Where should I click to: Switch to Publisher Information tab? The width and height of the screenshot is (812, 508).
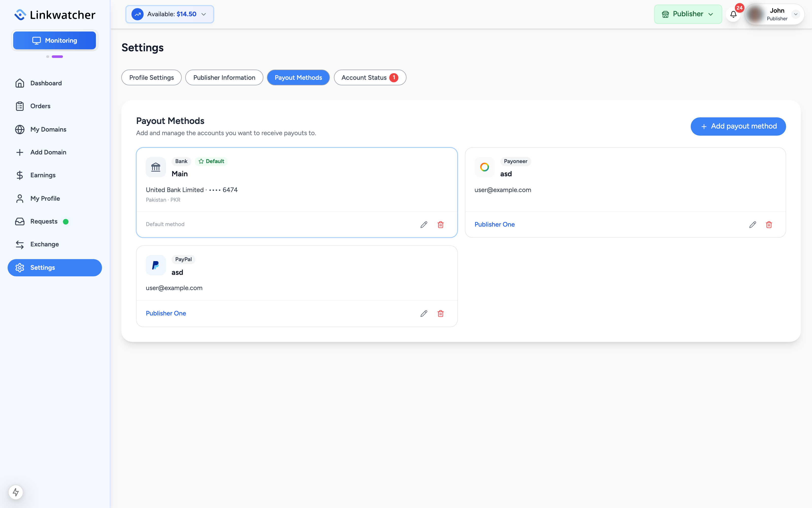[x=224, y=78]
